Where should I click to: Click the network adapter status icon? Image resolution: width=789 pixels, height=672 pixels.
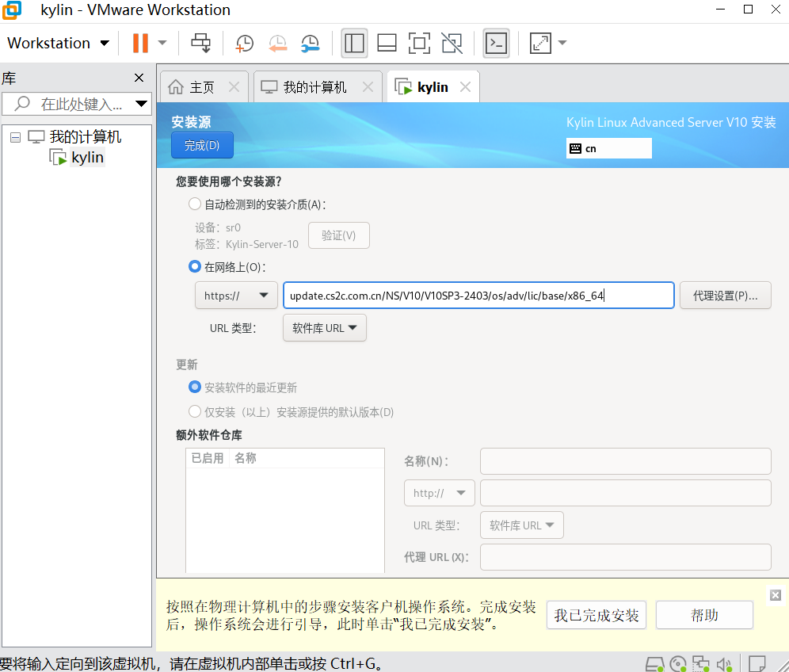click(701, 664)
